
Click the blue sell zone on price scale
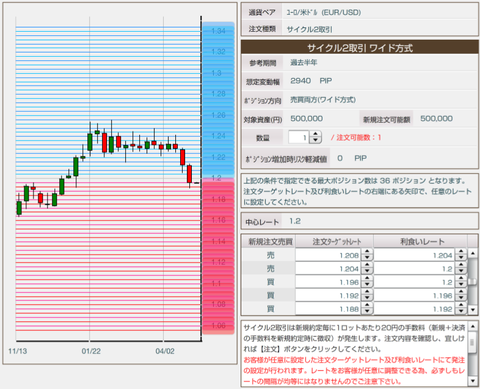218,100
